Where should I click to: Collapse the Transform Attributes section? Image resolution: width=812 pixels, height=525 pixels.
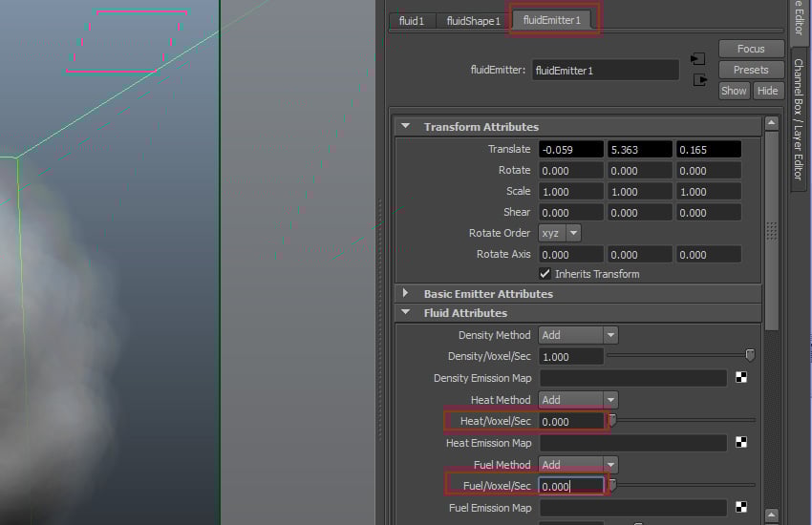click(x=405, y=126)
